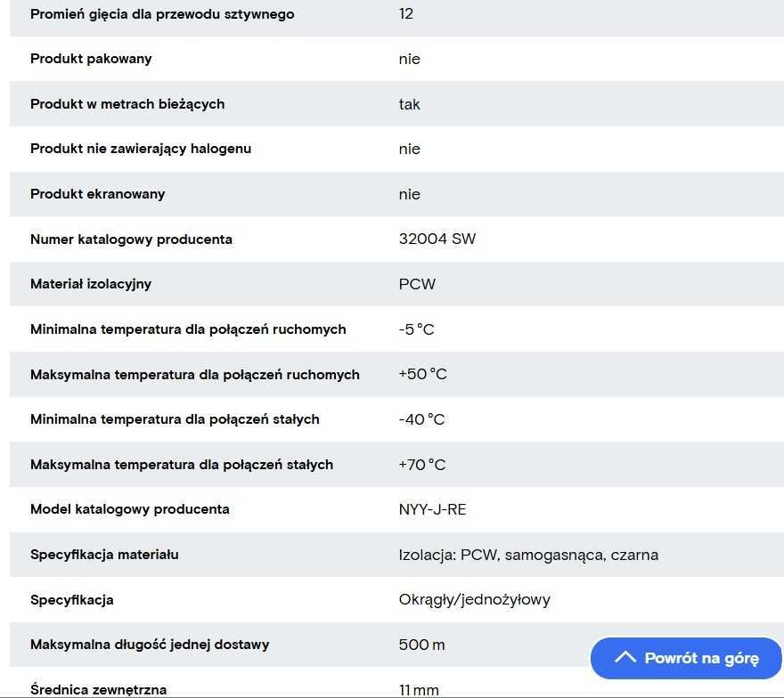Image resolution: width=784 pixels, height=698 pixels.
Task: Select the +70 °C maximum temperature value
Action: click(422, 465)
